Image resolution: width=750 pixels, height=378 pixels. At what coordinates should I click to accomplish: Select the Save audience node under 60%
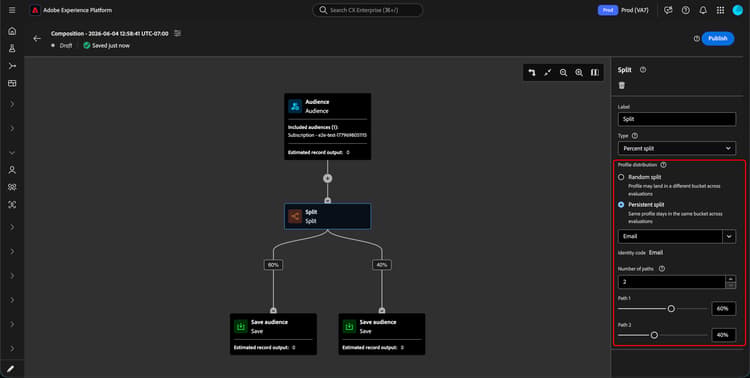pyautogui.click(x=273, y=334)
